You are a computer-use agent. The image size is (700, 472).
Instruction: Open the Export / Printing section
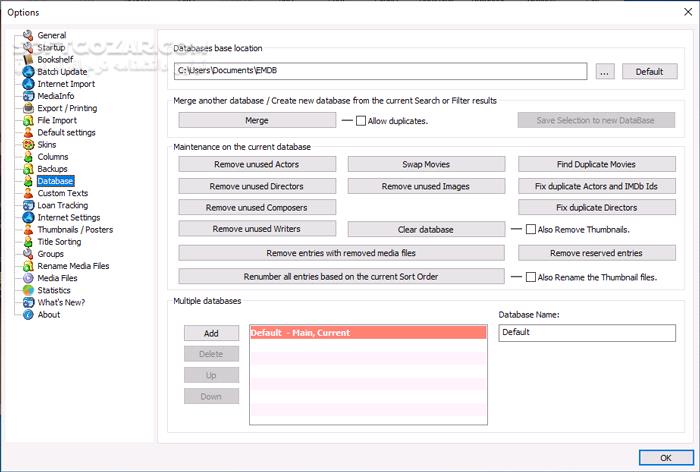[x=67, y=108]
